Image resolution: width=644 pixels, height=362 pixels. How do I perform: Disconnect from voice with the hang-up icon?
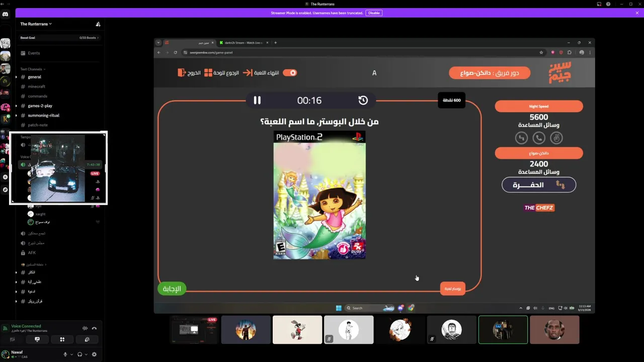click(94, 328)
